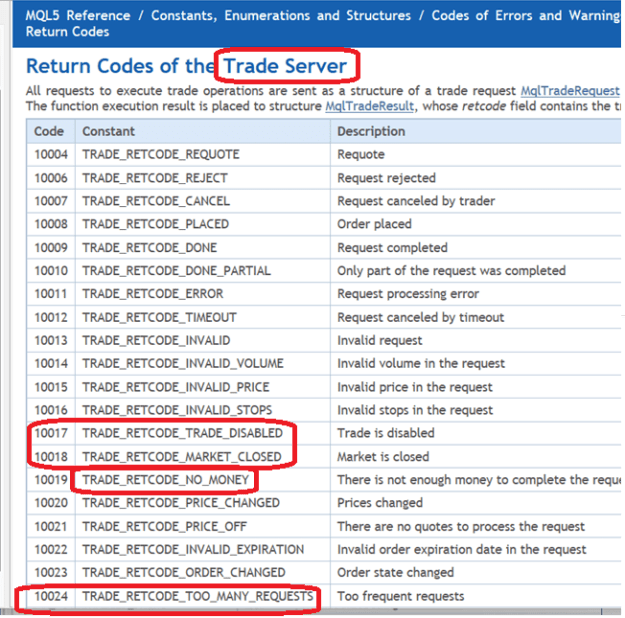Select code cell 10017
Viewport: 625px width, 618px height.
tap(51, 433)
